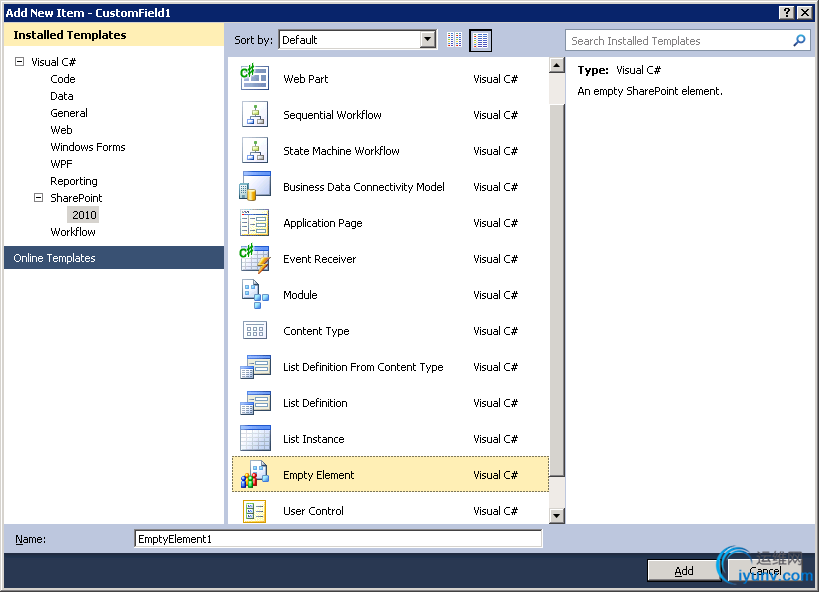Pick the State Machine Workflow icon
Viewport: 819px width, 592px height.
coord(255,150)
